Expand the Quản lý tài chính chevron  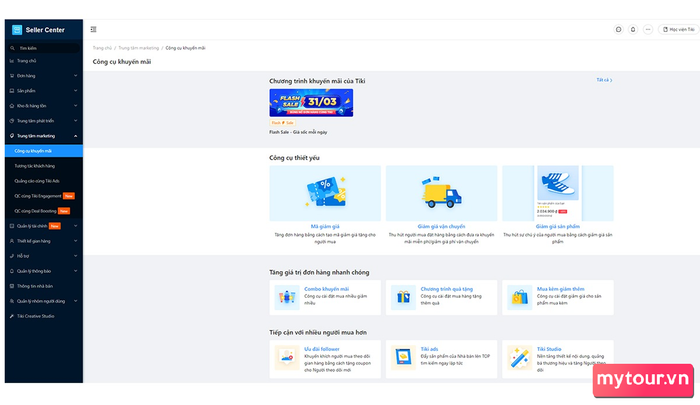tap(75, 226)
